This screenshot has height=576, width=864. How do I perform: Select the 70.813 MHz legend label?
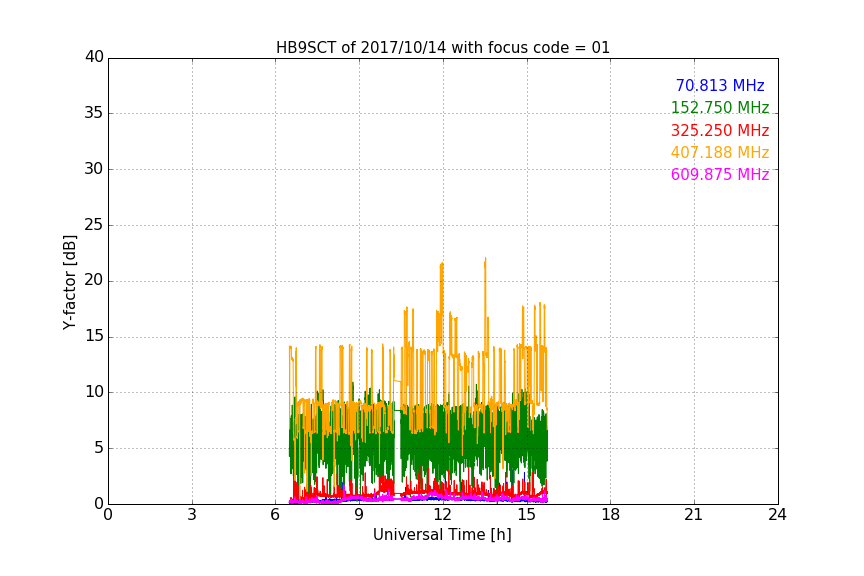(720, 85)
